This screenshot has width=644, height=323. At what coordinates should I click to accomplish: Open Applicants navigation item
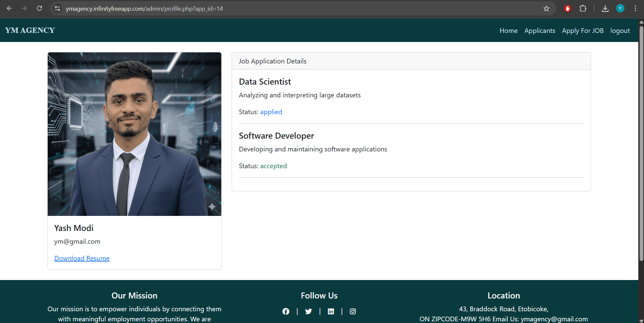pyautogui.click(x=540, y=31)
